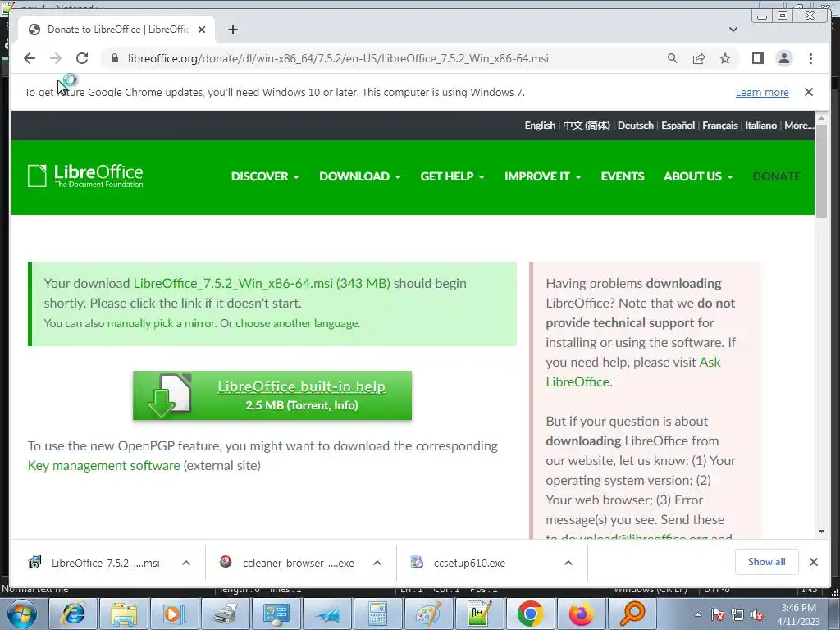This screenshot has height=630, width=840.
Task: Expand options for ccsetup610.exe download
Action: pos(568,563)
